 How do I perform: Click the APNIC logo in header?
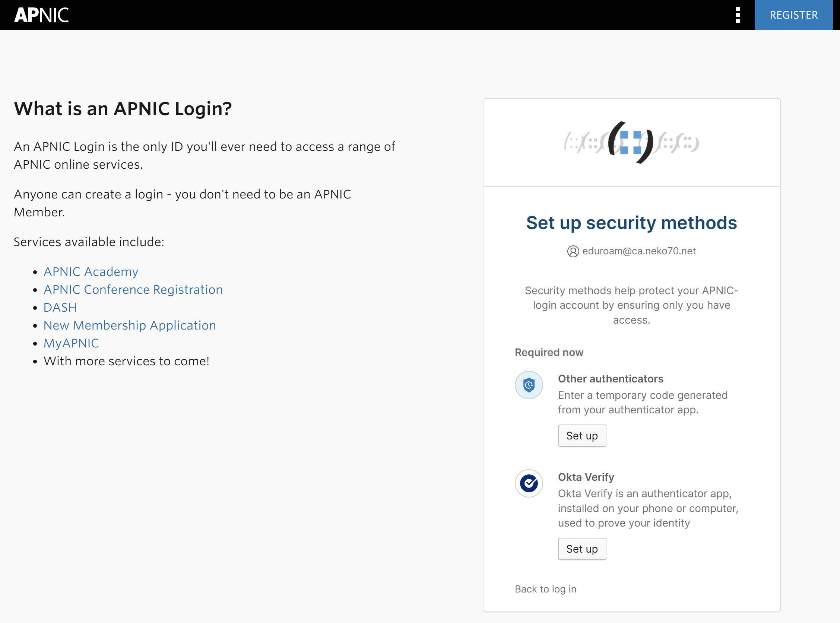tap(41, 15)
